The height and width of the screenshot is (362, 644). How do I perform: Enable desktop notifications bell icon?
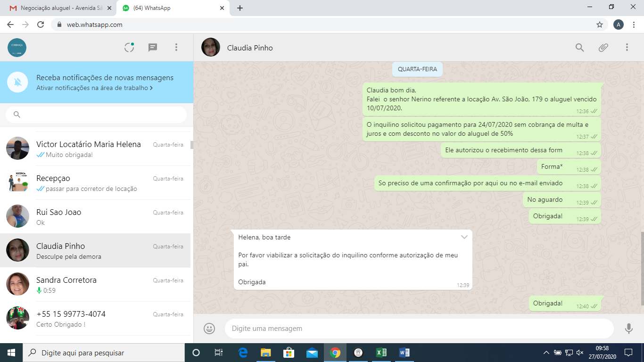point(18,82)
